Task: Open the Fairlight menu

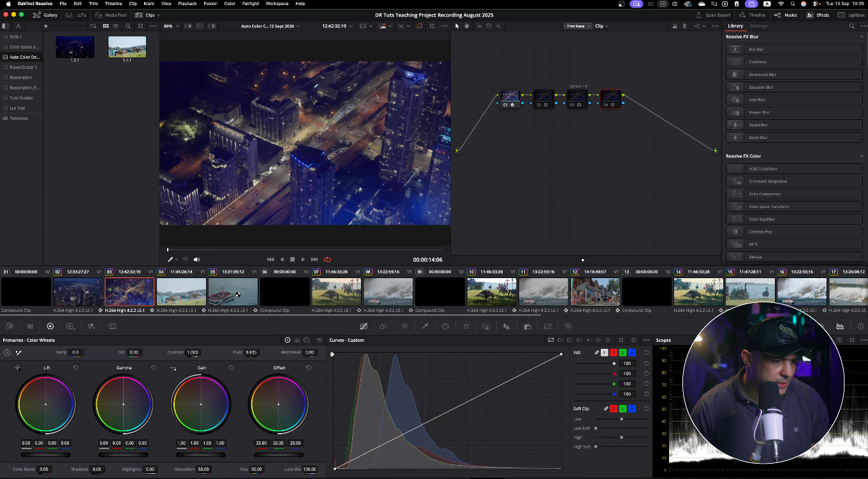Action: tap(250, 4)
